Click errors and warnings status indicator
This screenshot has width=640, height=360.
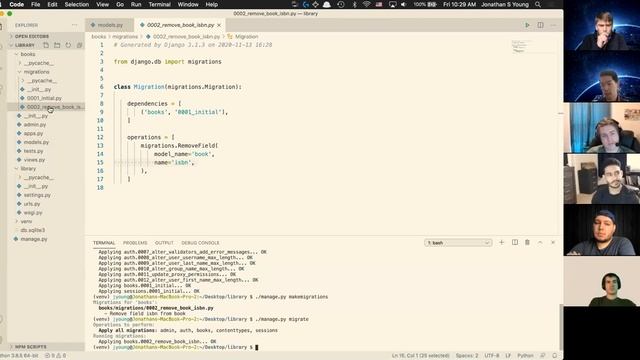tap(55, 356)
